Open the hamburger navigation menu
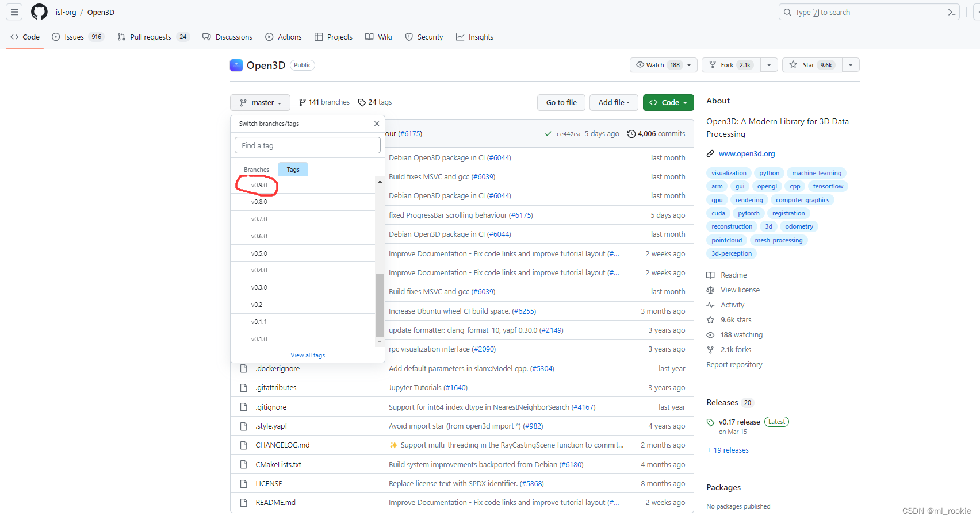980x520 pixels. click(14, 12)
